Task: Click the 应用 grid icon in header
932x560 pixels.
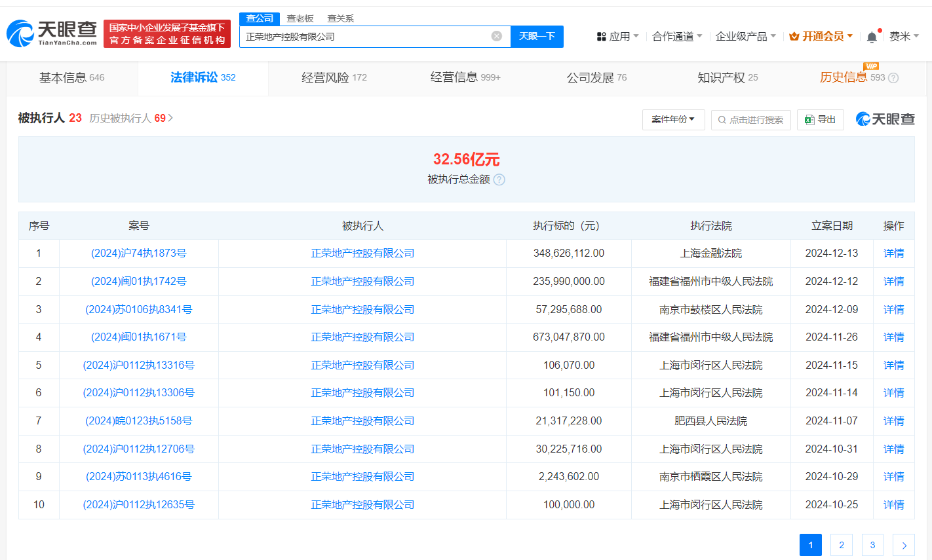Action: pos(601,36)
